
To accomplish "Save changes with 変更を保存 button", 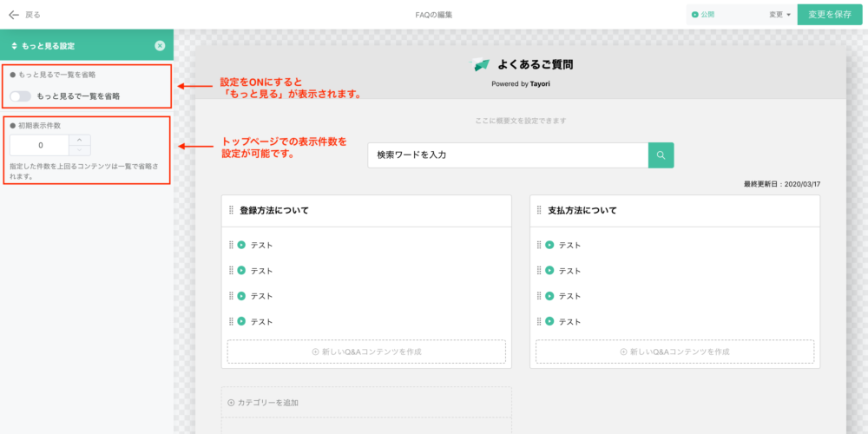I will point(829,15).
